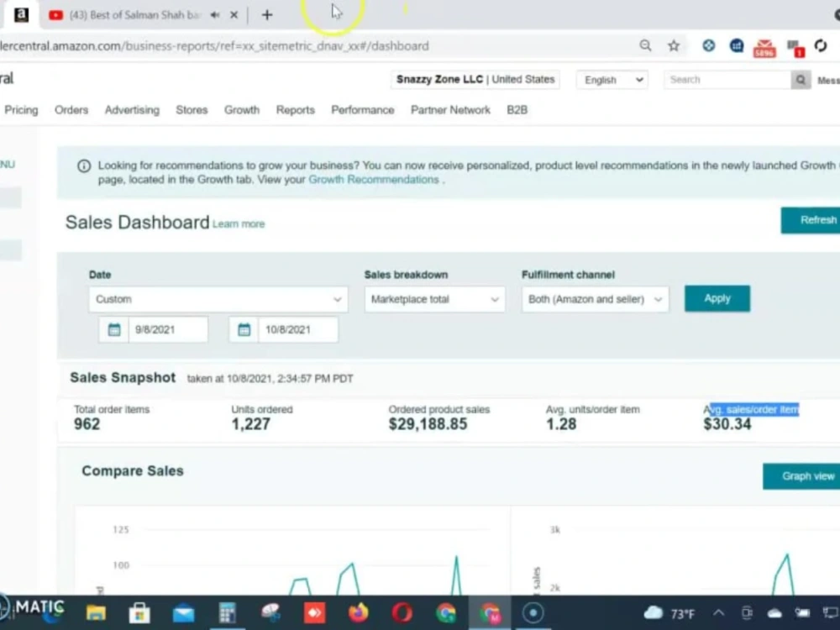Screen dimensions: 840x630
Task: Close the YouTube tab
Action: (234, 15)
